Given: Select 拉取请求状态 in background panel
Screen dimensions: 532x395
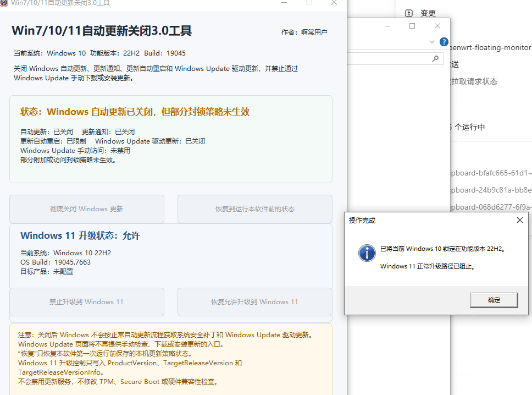Looking at the screenshot, I should tap(474, 81).
